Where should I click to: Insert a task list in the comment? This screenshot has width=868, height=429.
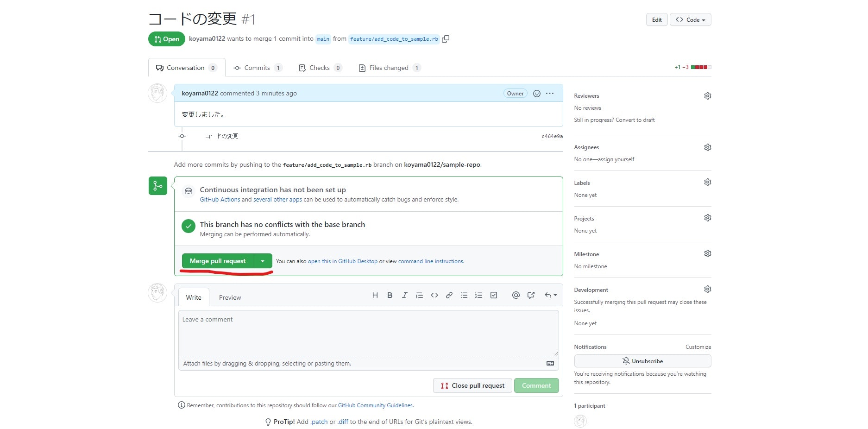click(494, 295)
